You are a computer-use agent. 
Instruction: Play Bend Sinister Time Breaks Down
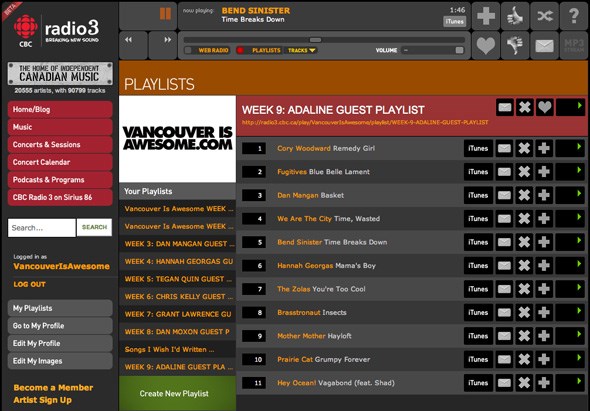pos(570,242)
